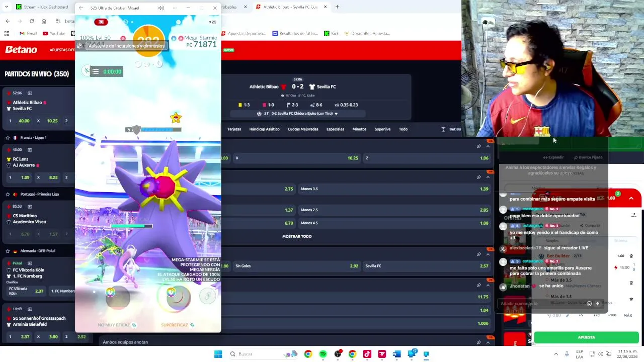Select Menos 2.5 at 2.85 odds
The height and width of the screenshot is (362, 644).
point(394,210)
